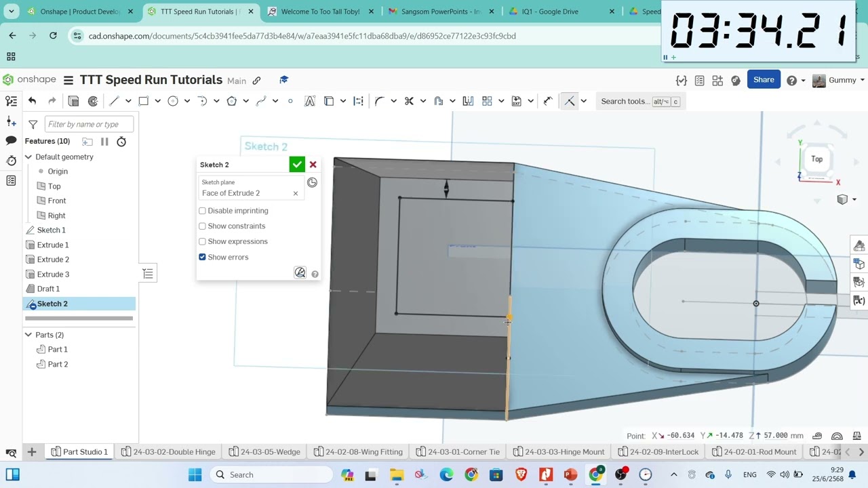
Task: Click the rollback pause icon beside Features
Action: (x=104, y=142)
